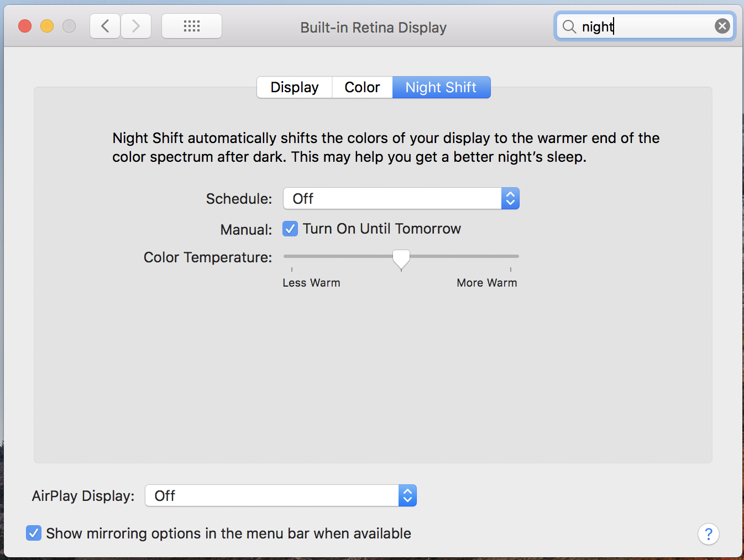The image size is (744, 560).
Task: Switch to the Color tab
Action: point(362,87)
